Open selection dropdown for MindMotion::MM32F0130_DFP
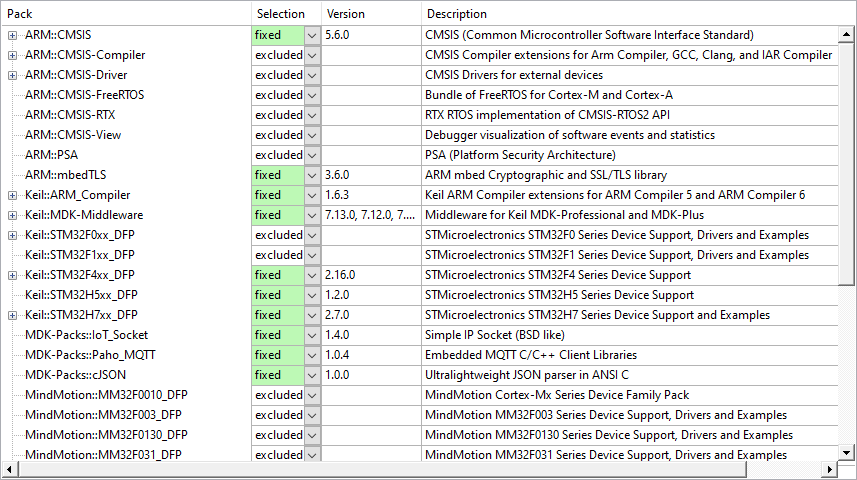The height and width of the screenshot is (480, 857). point(312,435)
